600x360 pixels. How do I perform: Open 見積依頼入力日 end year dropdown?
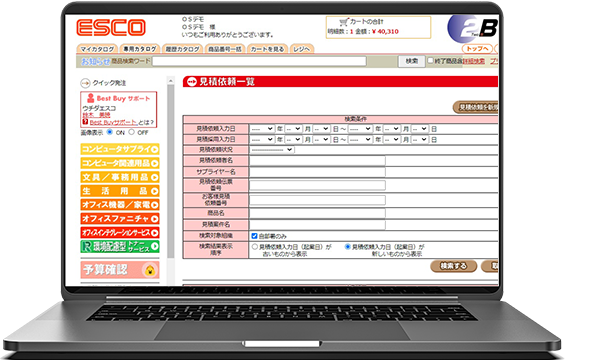(x=360, y=129)
